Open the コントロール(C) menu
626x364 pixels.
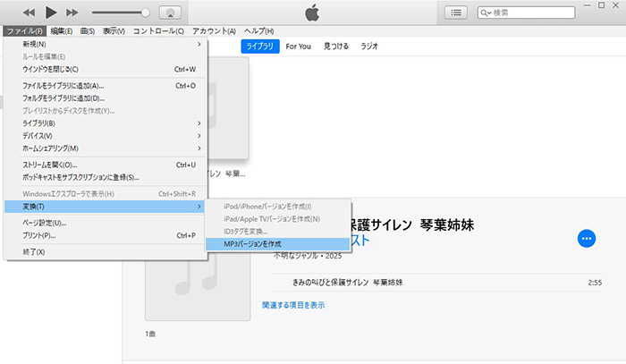[158, 31]
